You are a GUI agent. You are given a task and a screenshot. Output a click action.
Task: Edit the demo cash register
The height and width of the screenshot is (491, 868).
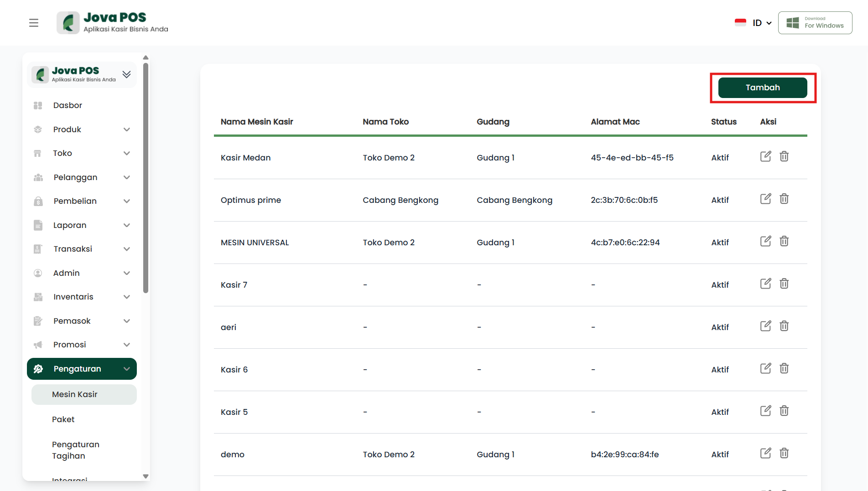click(x=765, y=453)
